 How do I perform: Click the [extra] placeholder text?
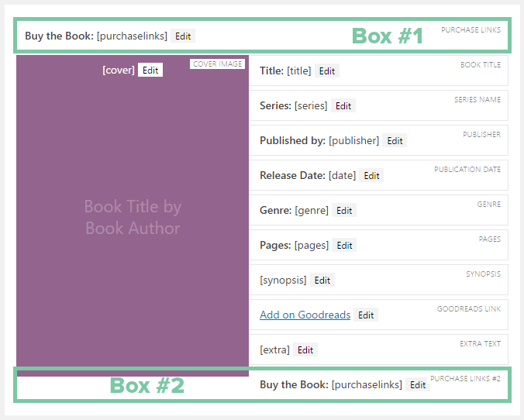[x=274, y=349]
